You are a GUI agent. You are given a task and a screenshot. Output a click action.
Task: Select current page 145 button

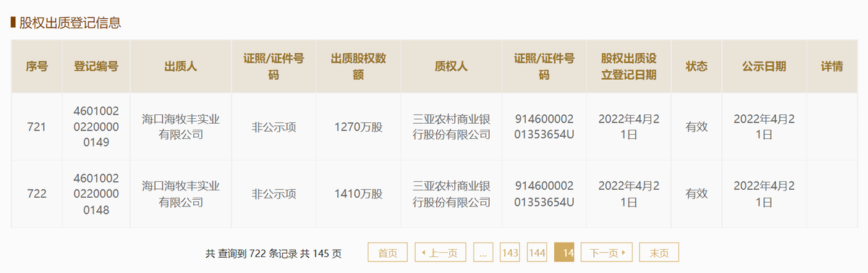564,253
